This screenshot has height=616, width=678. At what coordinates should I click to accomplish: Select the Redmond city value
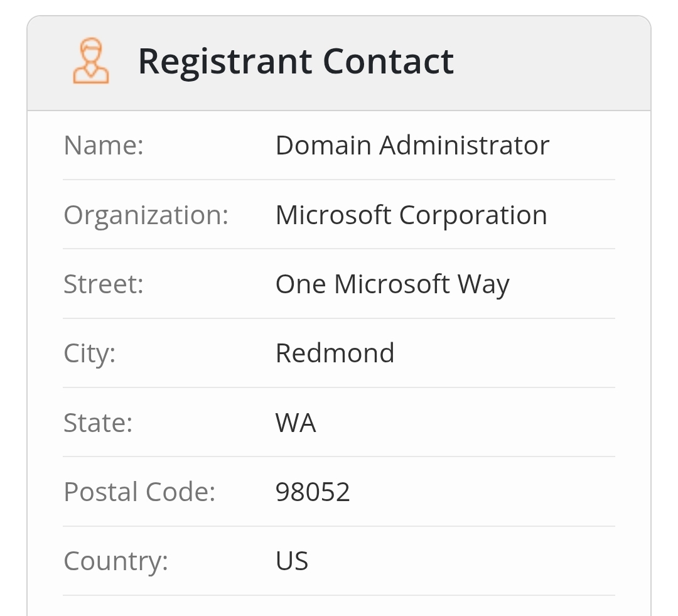coord(335,354)
